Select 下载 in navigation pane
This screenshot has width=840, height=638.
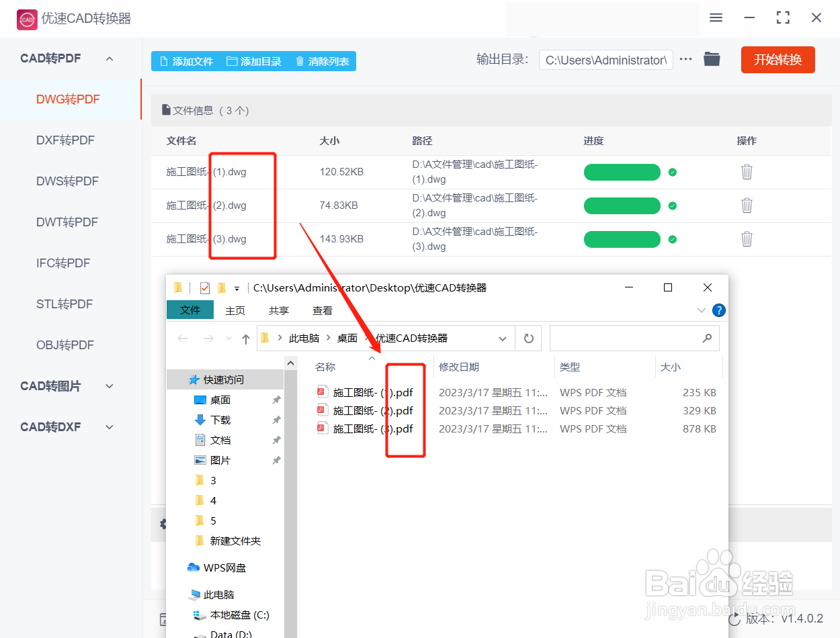[x=220, y=420]
